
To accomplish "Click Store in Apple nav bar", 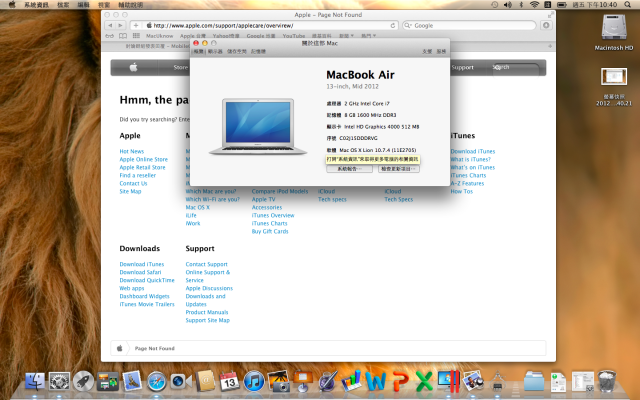I will (x=180, y=67).
